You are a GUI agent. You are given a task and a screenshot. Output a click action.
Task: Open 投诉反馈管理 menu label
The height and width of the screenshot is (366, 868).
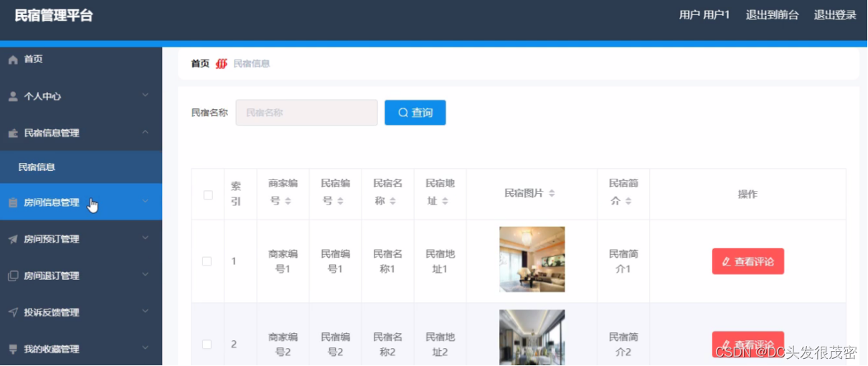point(52,312)
